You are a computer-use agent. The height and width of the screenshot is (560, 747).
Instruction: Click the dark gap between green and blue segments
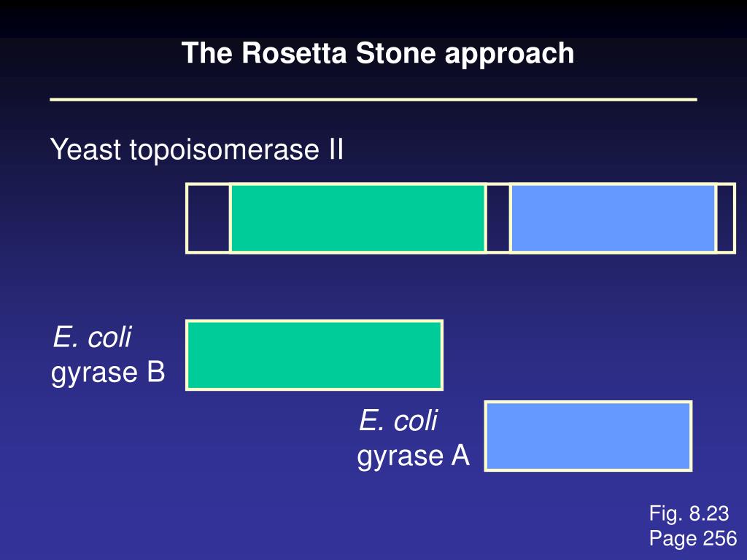coord(498,218)
